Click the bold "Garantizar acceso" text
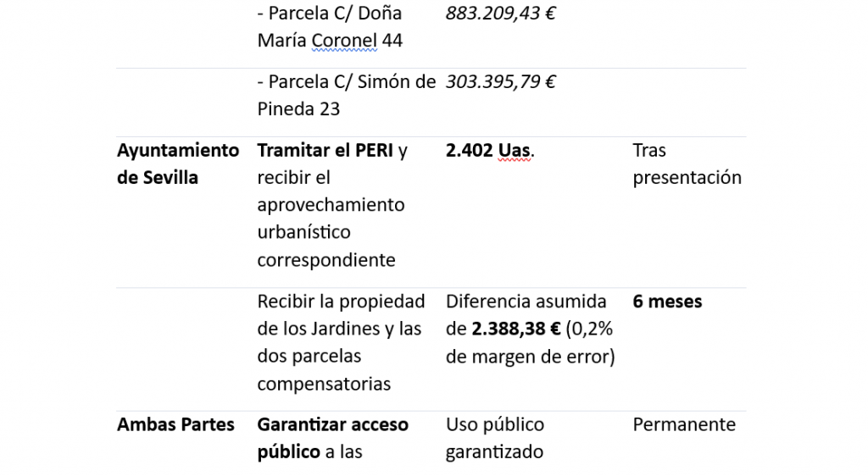 pyautogui.click(x=332, y=424)
